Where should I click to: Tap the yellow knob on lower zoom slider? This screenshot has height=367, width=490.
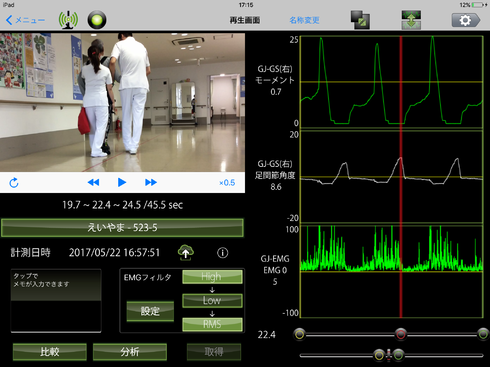pyautogui.click(x=379, y=355)
